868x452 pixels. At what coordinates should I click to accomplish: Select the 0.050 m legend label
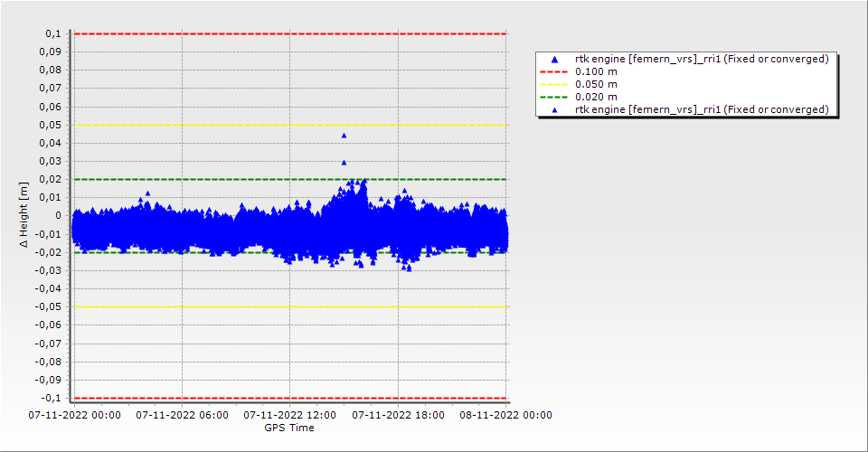597,84
